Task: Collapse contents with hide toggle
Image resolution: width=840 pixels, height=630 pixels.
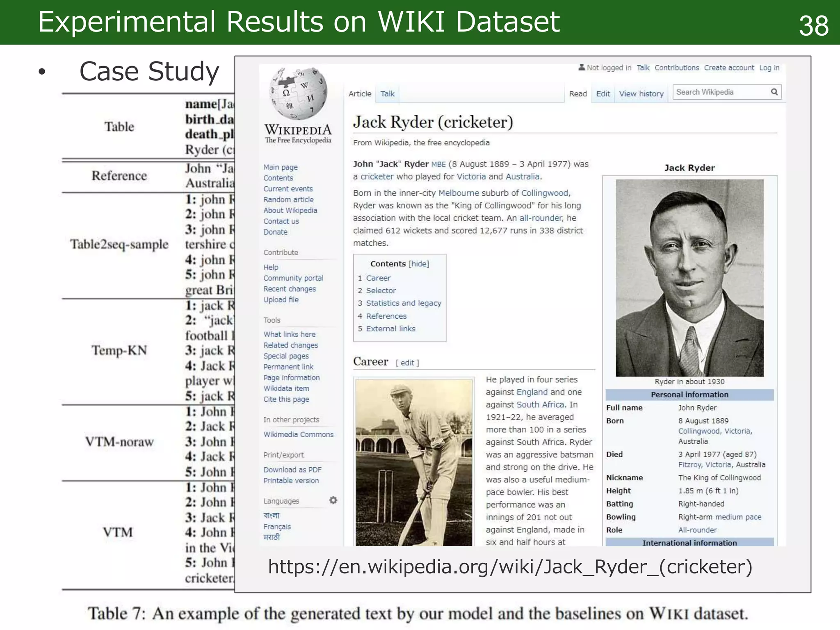Action: [419, 264]
